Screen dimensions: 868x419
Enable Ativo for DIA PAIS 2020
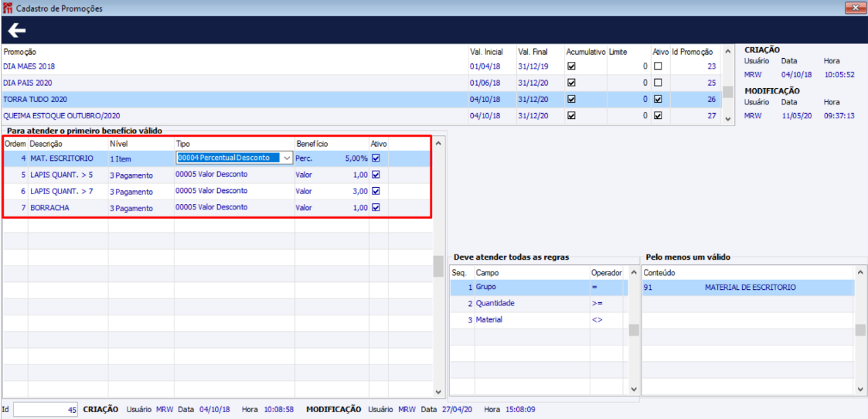coord(658,83)
